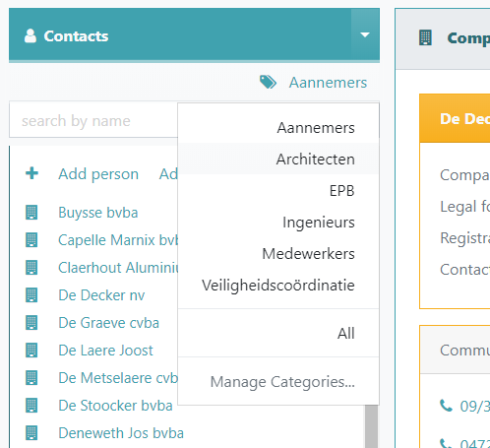Viewport: 490px width, 448px height.
Task: Select the Veiligheidscoördinatie category
Action: pyautogui.click(x=278, y=285)
